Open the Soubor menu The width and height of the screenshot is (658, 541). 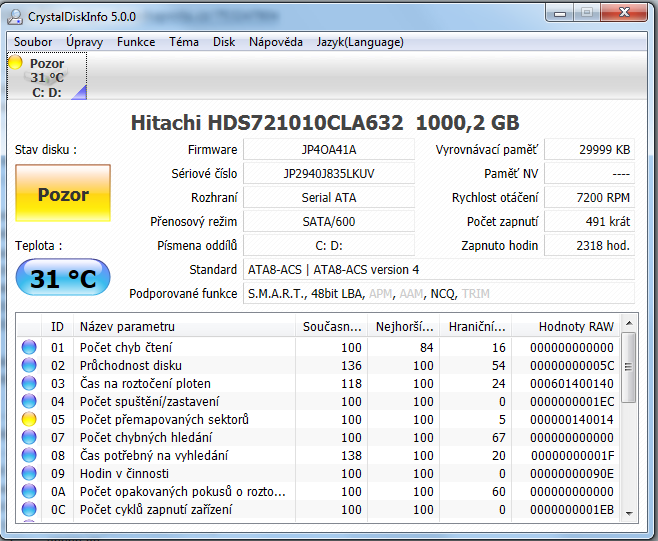[x=33, y=42]
